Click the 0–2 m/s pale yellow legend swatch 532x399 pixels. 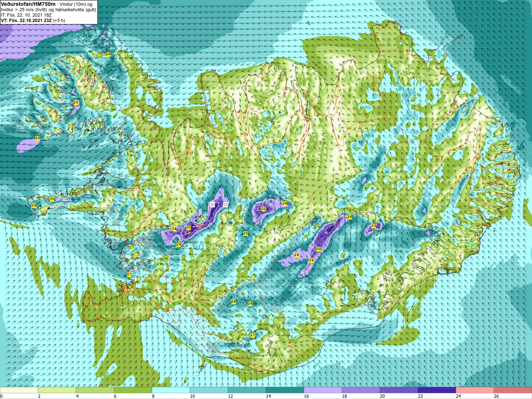(x=19, y=390)
